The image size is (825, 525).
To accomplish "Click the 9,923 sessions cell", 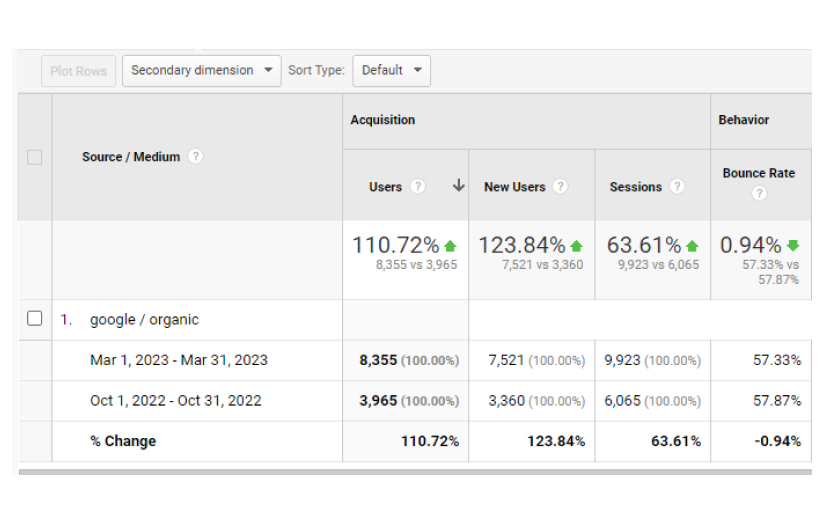I will coord(652,360).
